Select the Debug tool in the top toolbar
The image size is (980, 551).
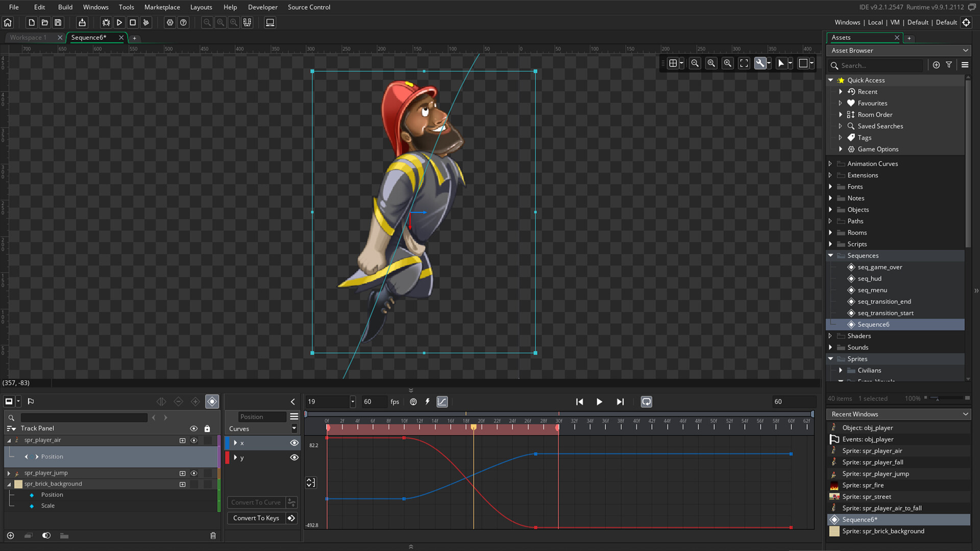[106, 22]
